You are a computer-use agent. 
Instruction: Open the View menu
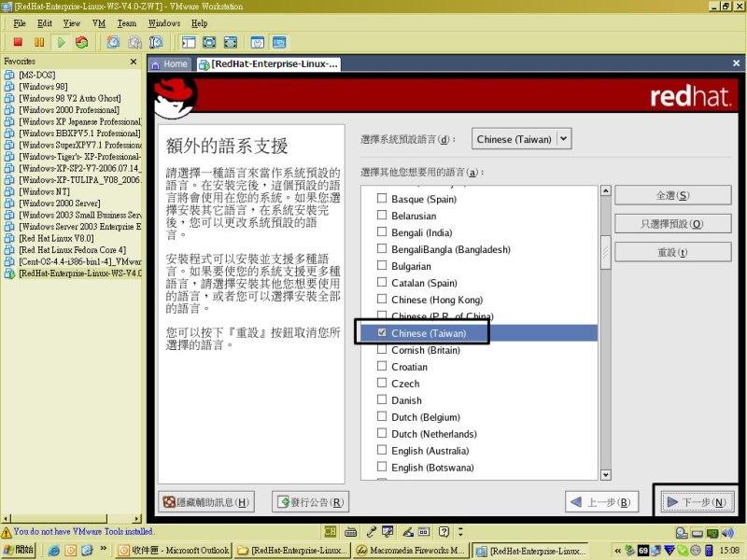(72, 23)
